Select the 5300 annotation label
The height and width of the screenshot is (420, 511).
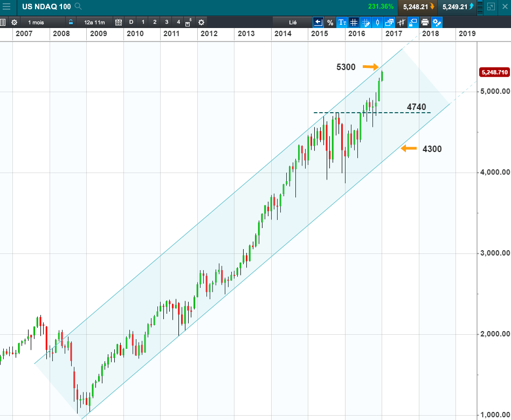346,67
